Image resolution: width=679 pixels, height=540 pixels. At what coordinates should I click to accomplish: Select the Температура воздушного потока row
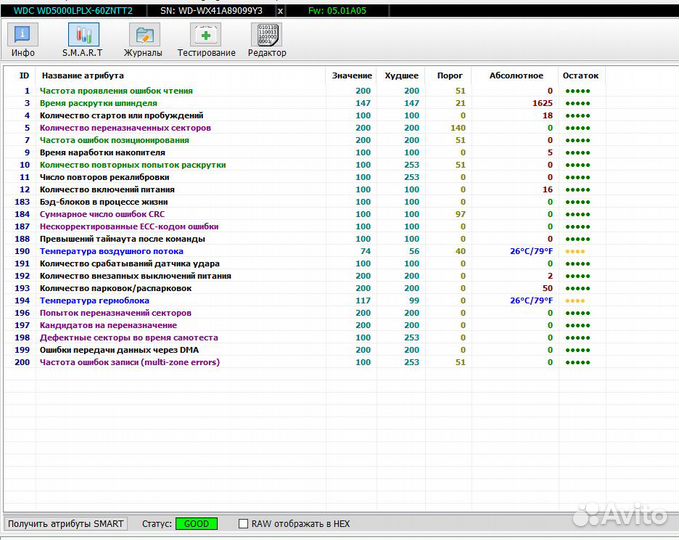click(110, 251)
